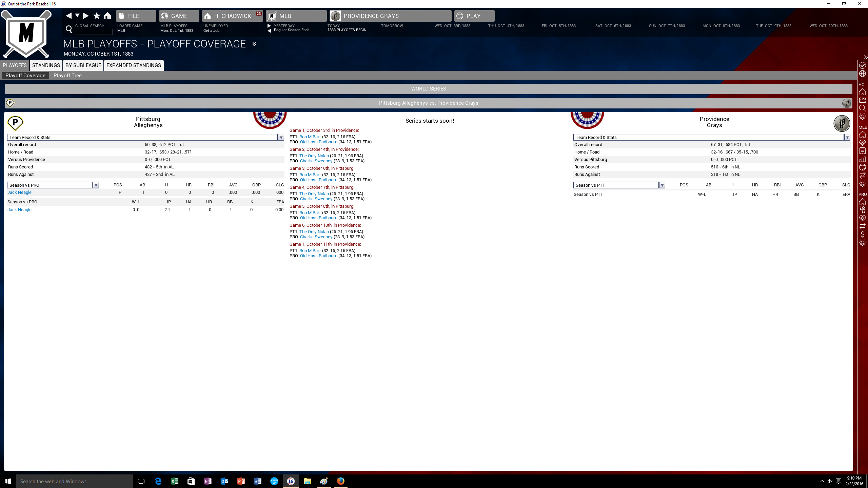Open the globe icon in right sidebar
Screen dimensions: 868x488
[863, 74]
